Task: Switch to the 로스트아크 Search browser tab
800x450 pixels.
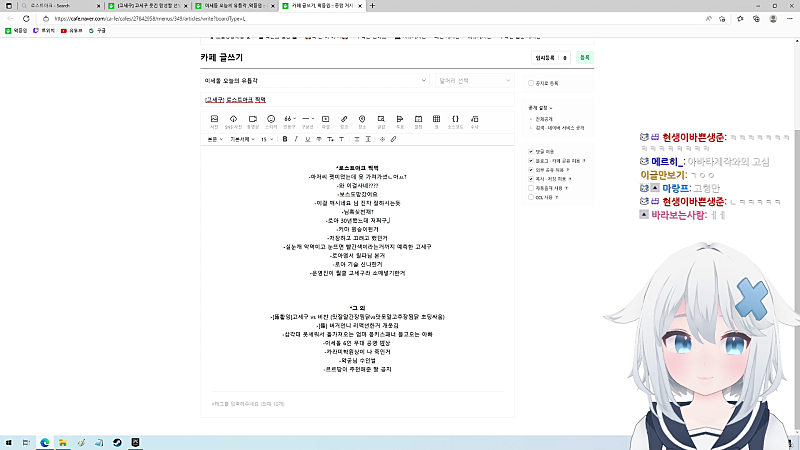Action: 60,6
